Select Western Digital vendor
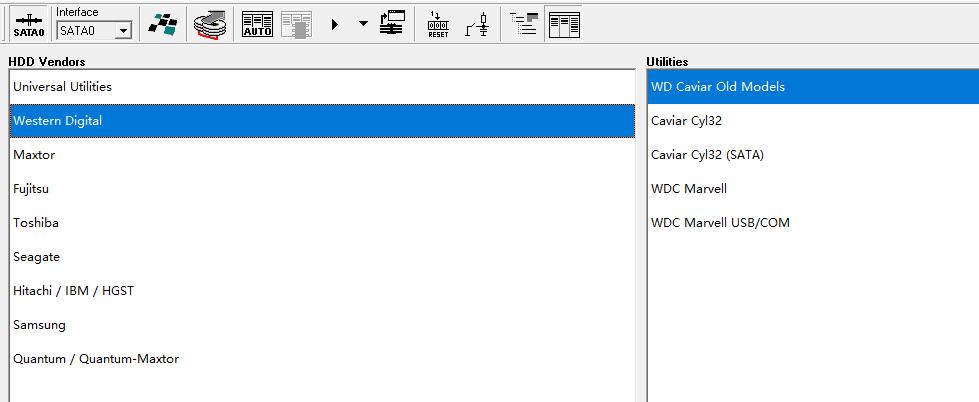The image size is (979, 402). coord(323,121)
